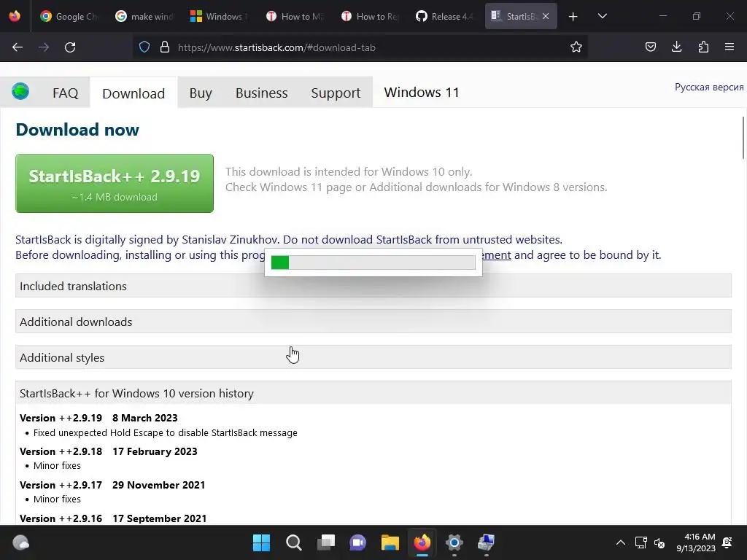Screen dimensions: 747x560
Task: Switch to the Windows Microsoft tab
Action: coord(219,16)
